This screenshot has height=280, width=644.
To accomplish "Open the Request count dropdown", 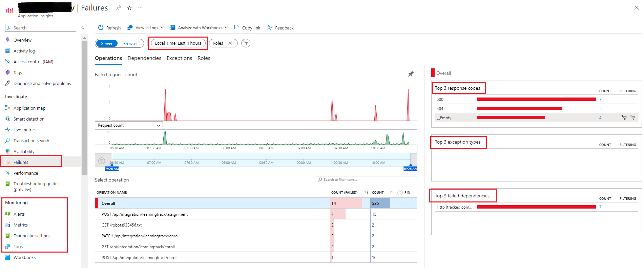I will (129, 125).
